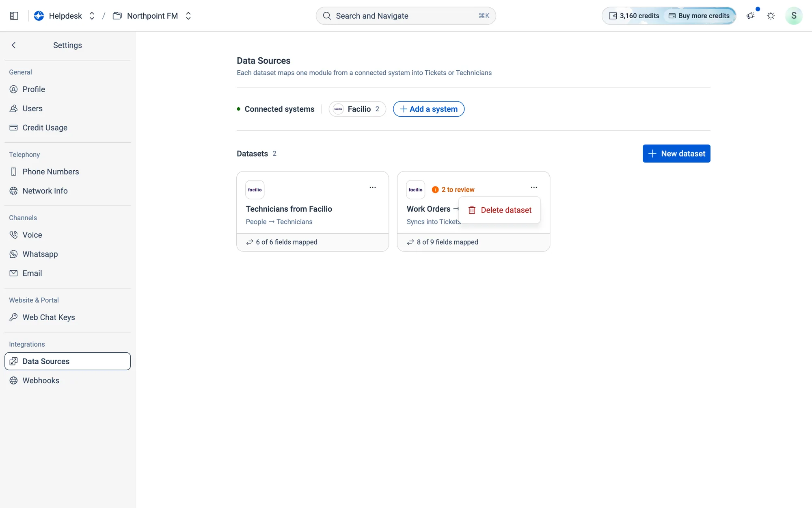The height and width of the screenshot is (508, 812).
Task: Open the user avatar S menu
Action: point(793,16)
